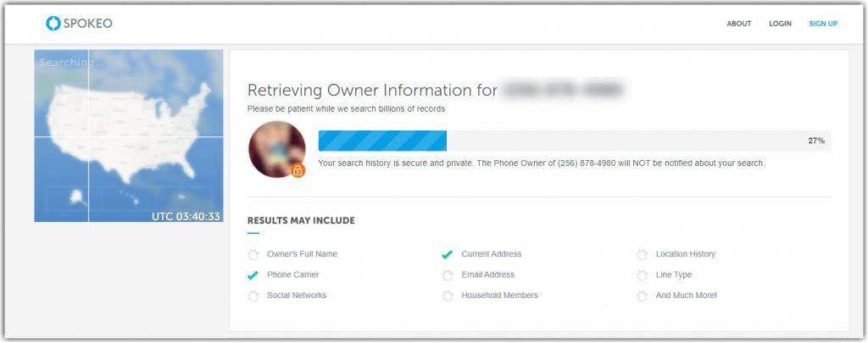
Task: Click the green check beside Current Address
Action: (x=448, y=254)
